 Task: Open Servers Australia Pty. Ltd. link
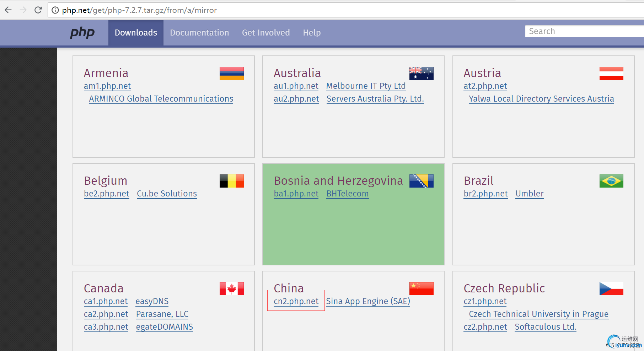pos(375,99)
